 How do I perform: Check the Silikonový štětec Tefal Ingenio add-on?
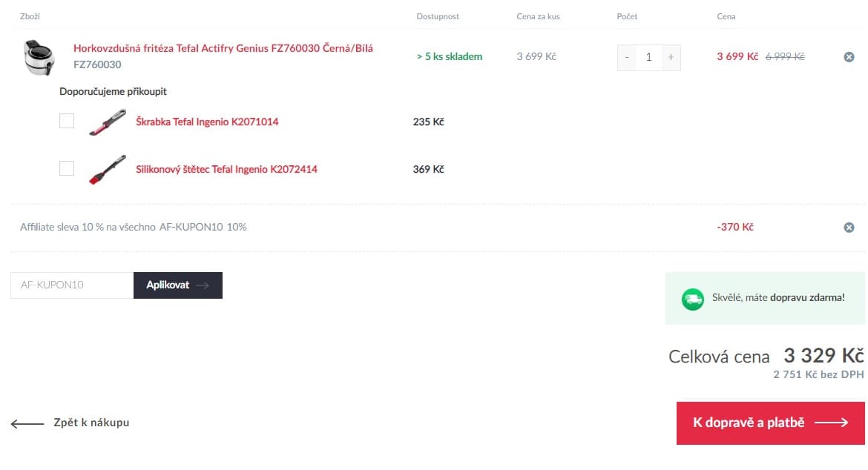[67, 168]
